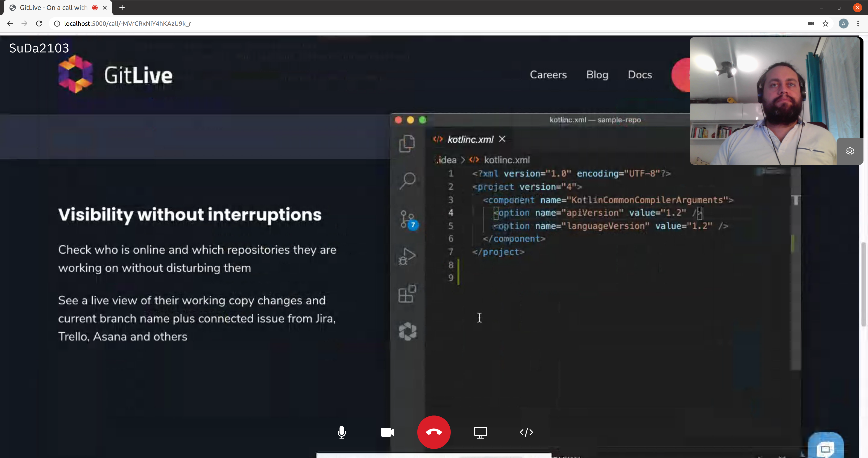868x458 pixels.
Task: Click the address bar URL field
Action: click(428, 24)
